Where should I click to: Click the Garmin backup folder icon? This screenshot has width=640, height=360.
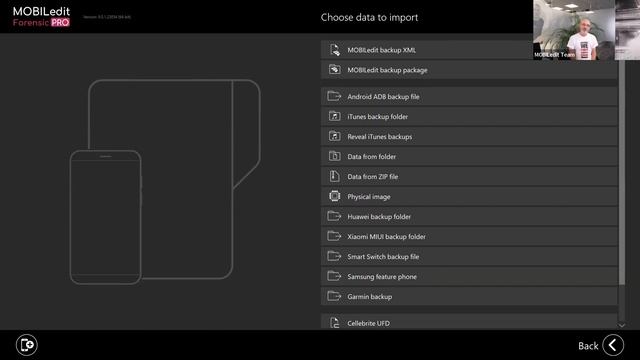pos(334,296)
